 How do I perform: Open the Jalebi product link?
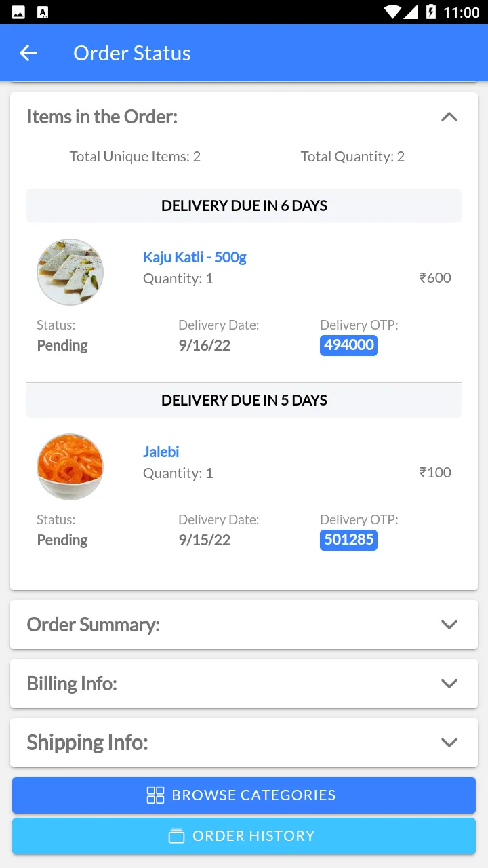161,452
